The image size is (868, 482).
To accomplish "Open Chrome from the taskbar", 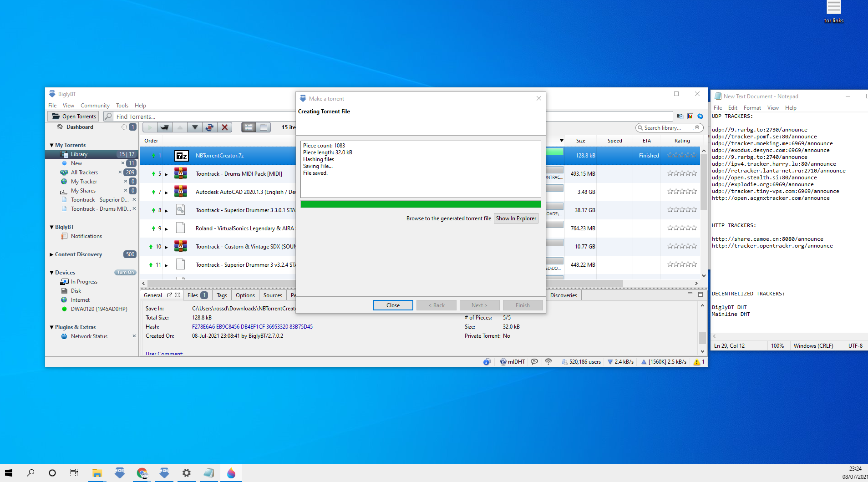I will pyautogui.click(x=142, y=473).
